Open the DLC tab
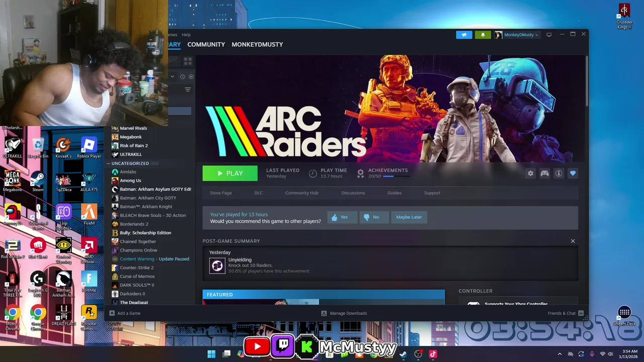Image resolution: width=644 pixels, height=362 pixels. pos(259,193)
